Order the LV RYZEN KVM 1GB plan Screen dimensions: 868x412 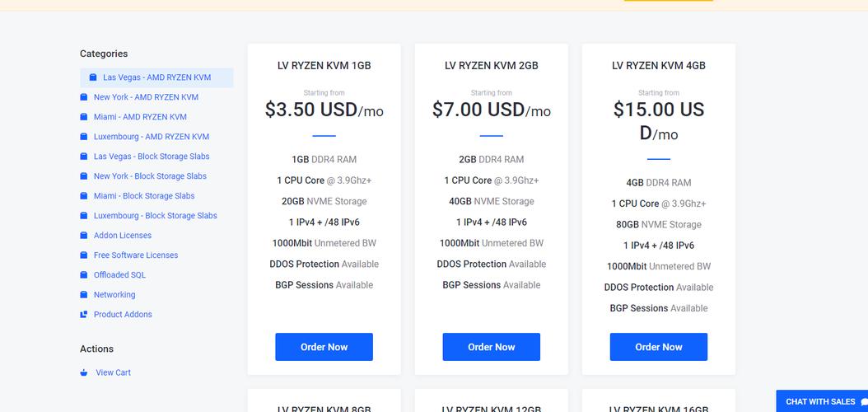point(324,347)
